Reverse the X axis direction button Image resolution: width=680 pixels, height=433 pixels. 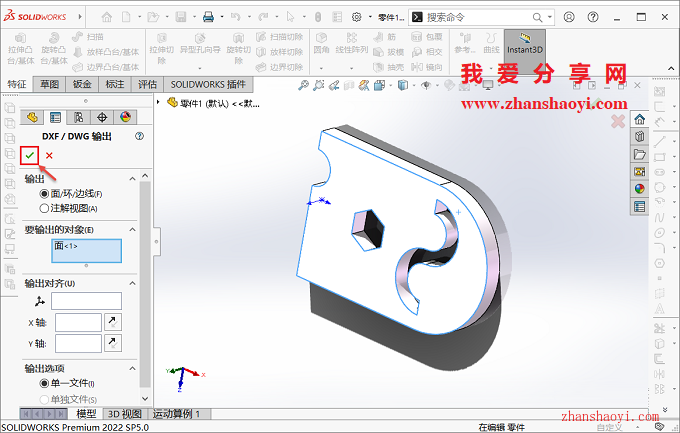tap(113, 322)
